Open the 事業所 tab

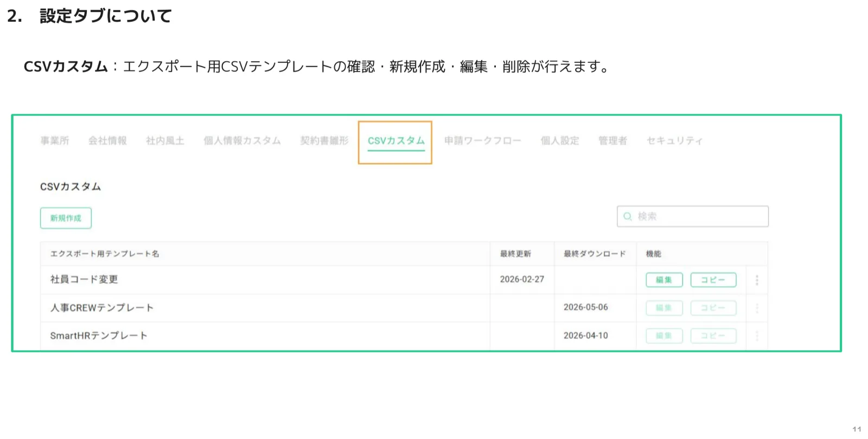tap(55, 141)
